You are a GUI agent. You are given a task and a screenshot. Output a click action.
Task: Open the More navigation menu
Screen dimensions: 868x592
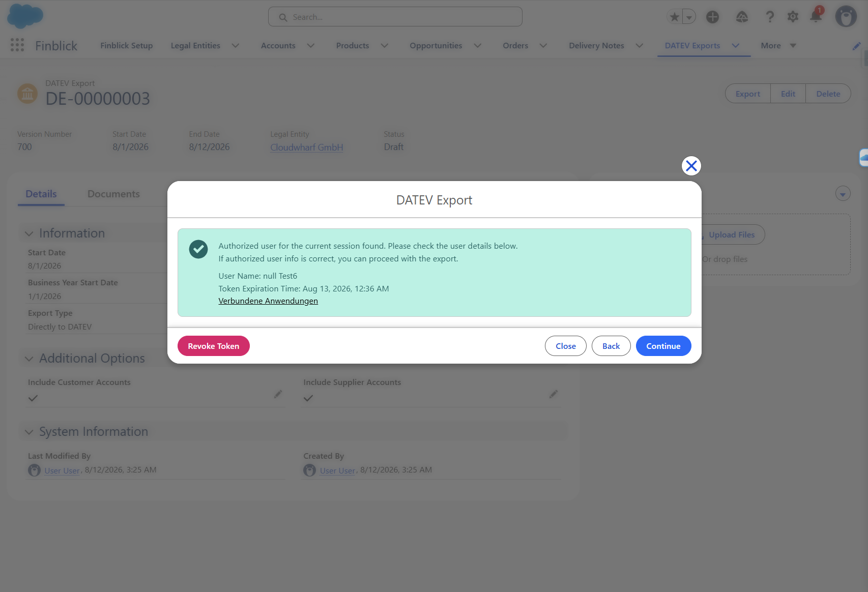(778, 46)
